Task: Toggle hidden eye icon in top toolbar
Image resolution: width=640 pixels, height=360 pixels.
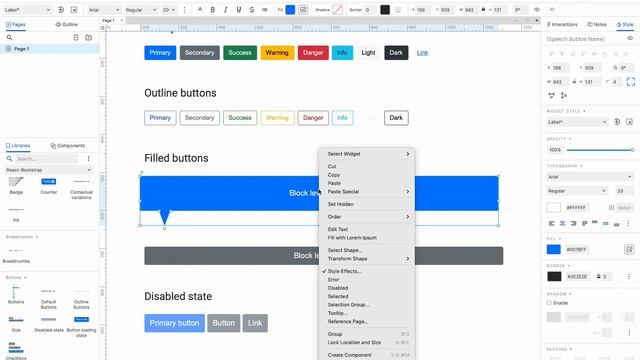Action: pos(537,9)
